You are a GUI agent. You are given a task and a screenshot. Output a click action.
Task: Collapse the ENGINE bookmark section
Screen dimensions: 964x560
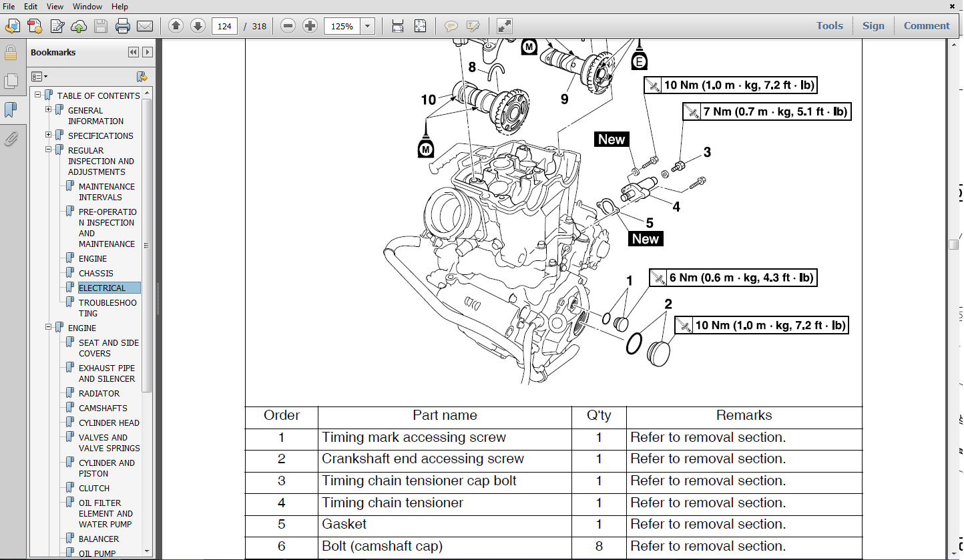click(x=49, y=327)
